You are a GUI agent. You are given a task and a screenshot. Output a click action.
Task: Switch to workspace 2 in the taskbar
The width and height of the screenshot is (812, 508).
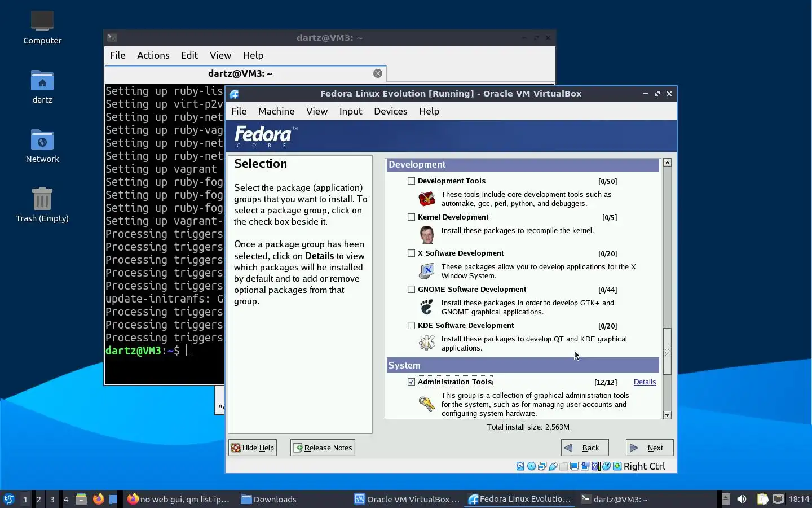click(x=39, y=499)
